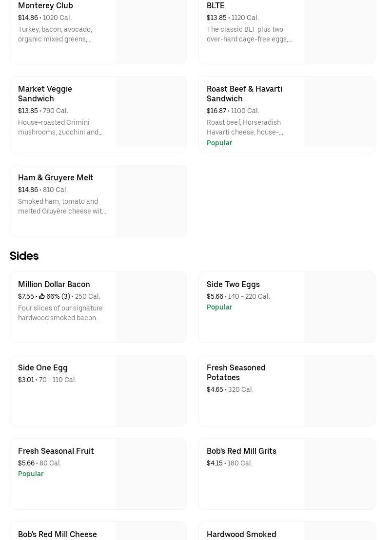Click the Ham & Gruyere Melt image placeholder
Viewport: 392px width, 540px height.
click(x=151, y=200)
